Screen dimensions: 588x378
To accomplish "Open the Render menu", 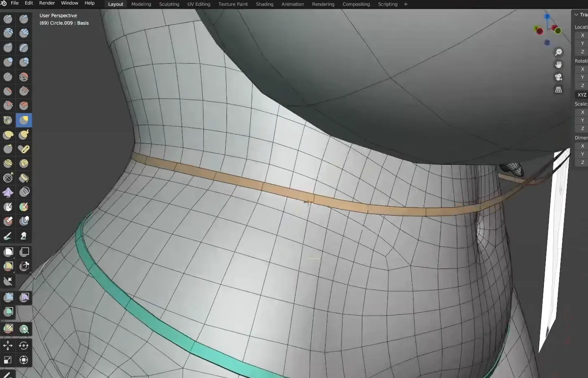I will coord(47,3).
